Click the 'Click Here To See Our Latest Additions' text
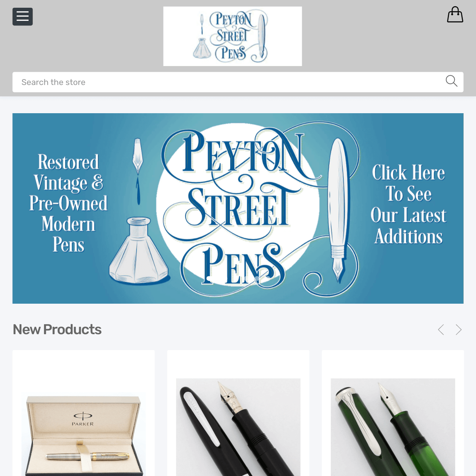 click(x=408, y=204)
